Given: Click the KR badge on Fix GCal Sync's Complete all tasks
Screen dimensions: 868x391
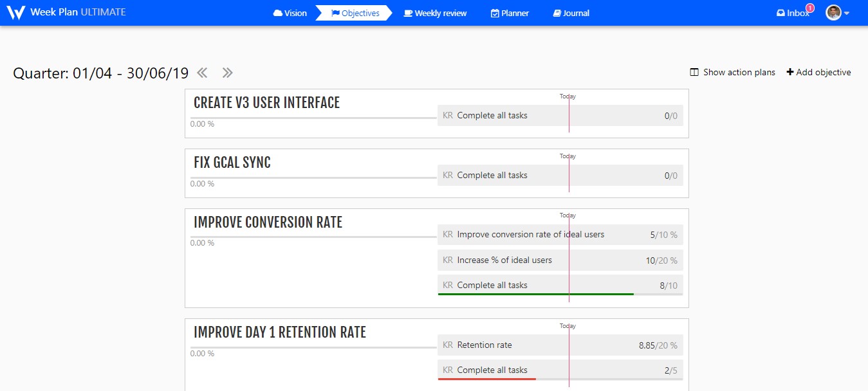Looking at the screenshot, I should tap(447, 175).
